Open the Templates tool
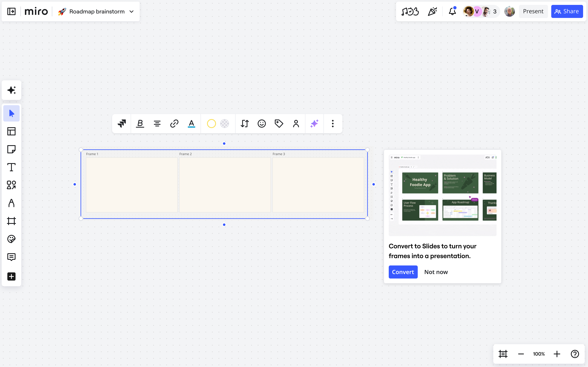The image size is (588, 367). point(11,131)
